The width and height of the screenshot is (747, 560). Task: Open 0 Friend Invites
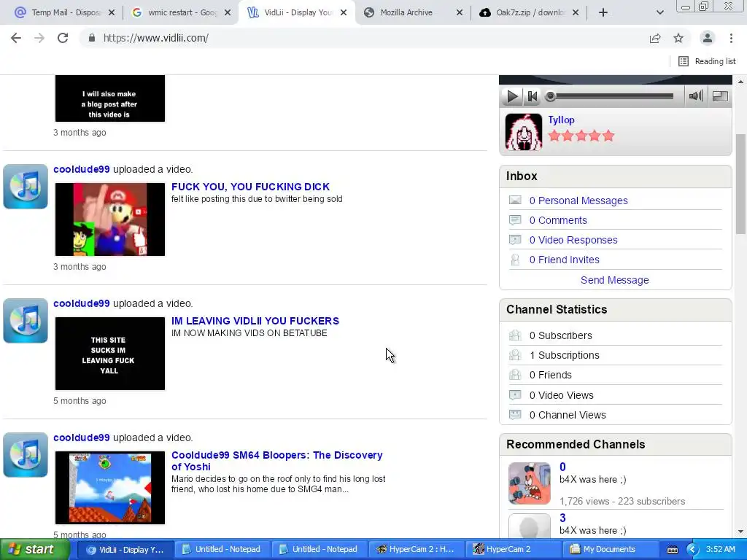[564, 260]
